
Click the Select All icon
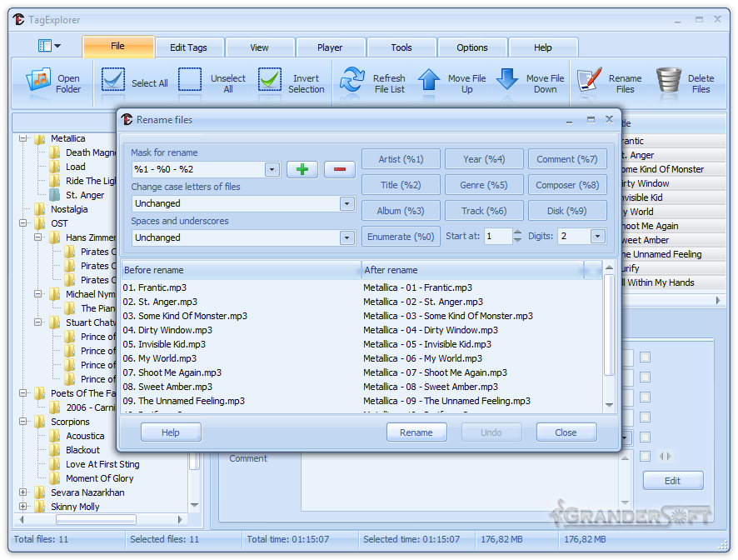(112, 80)
